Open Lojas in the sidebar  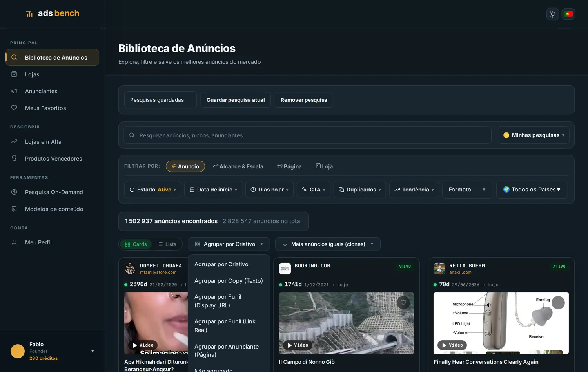52,74
